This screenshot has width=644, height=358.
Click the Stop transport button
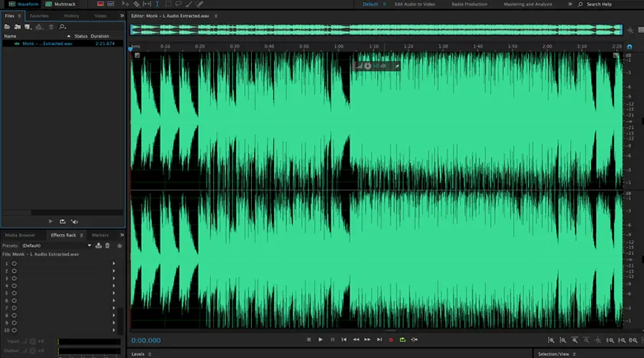(x=309, y=339)
